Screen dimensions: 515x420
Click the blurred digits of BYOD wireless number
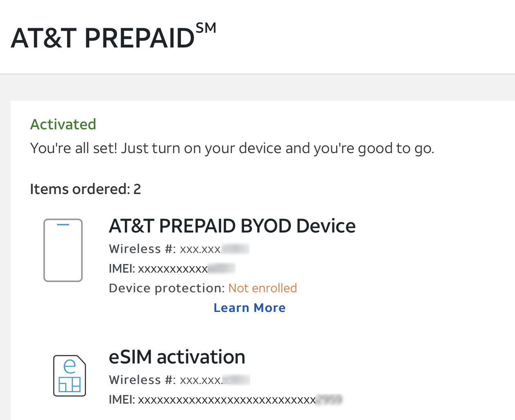(x=235, y=249)
